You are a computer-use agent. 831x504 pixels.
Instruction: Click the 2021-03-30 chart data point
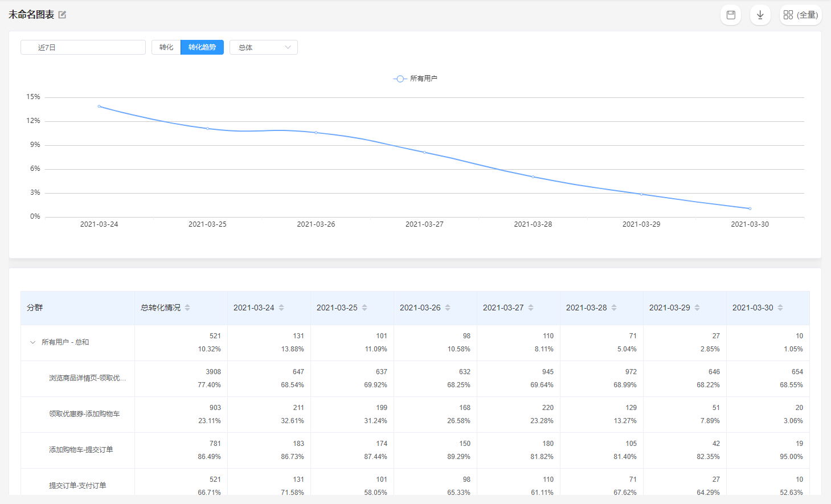(750, 208)
